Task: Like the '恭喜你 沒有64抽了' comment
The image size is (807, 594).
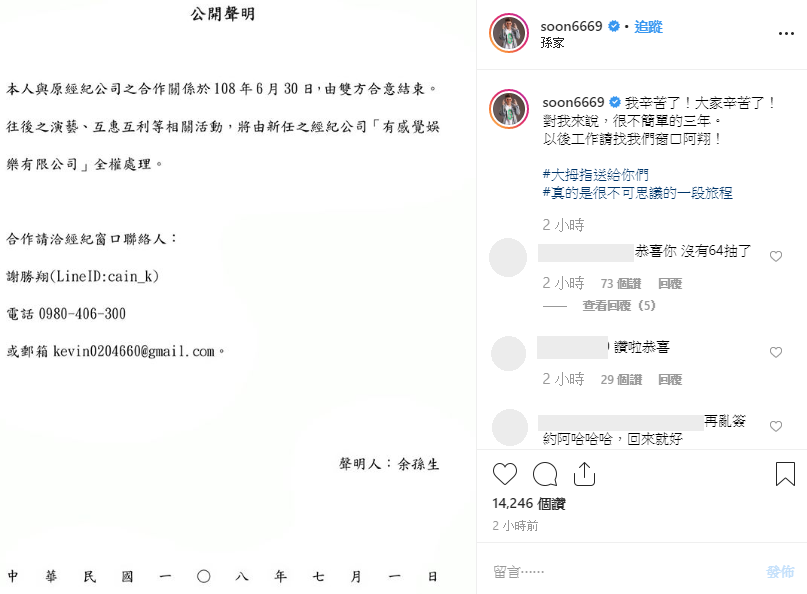Action: (x=776, y=256)
